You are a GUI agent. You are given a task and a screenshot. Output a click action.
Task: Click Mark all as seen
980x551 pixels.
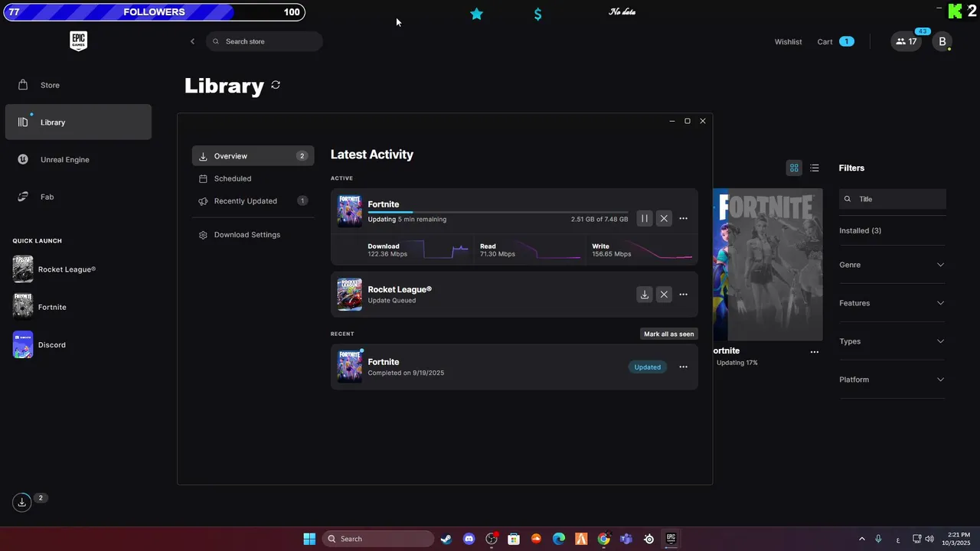669,334
